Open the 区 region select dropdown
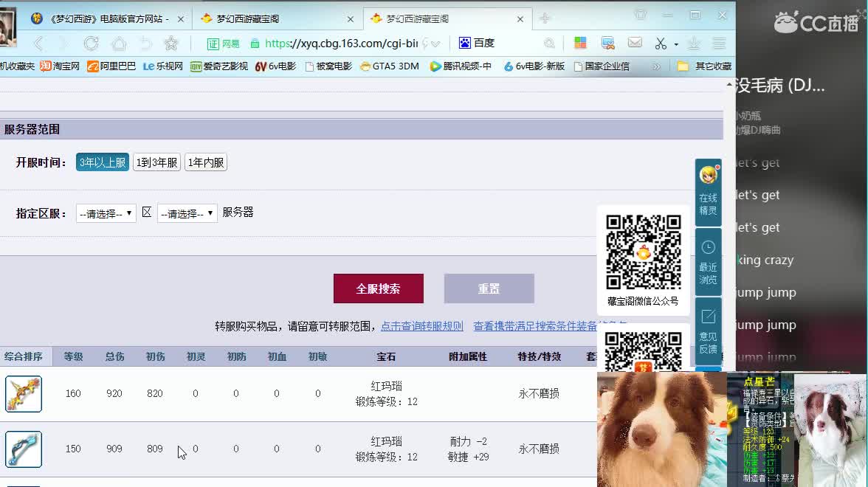Screen dimensions: 868x487 click(x=106, y=213)
